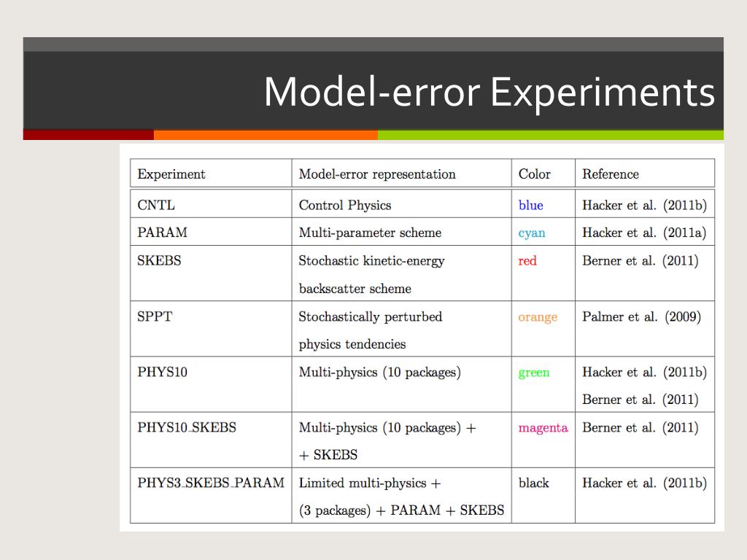The width and height of the screenshot is (747, 560).
Task: Click "Berner et al. (2011)" in SKEBS row
Action: [640, 261]
